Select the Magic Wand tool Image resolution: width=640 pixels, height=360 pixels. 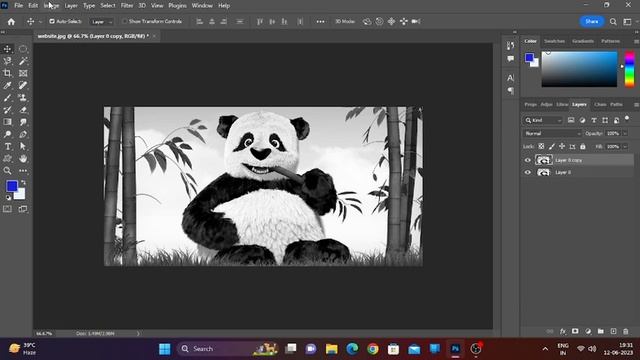23,61
